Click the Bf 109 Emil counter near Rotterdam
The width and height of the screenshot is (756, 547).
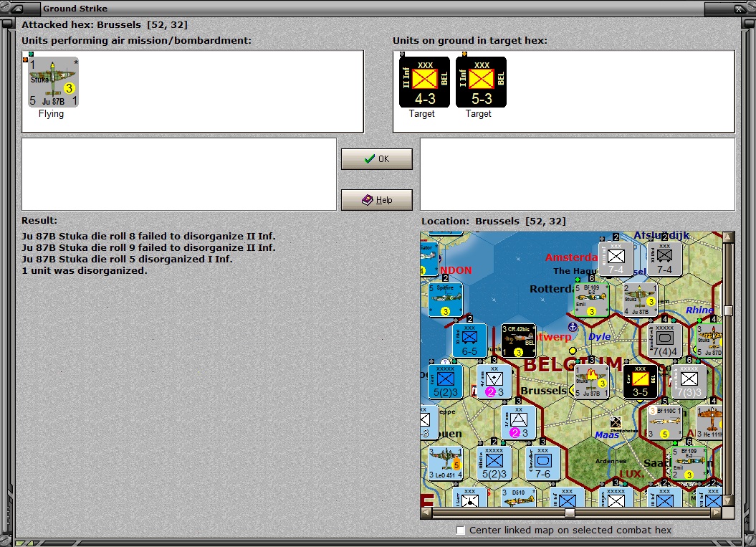tap(592, 300)
